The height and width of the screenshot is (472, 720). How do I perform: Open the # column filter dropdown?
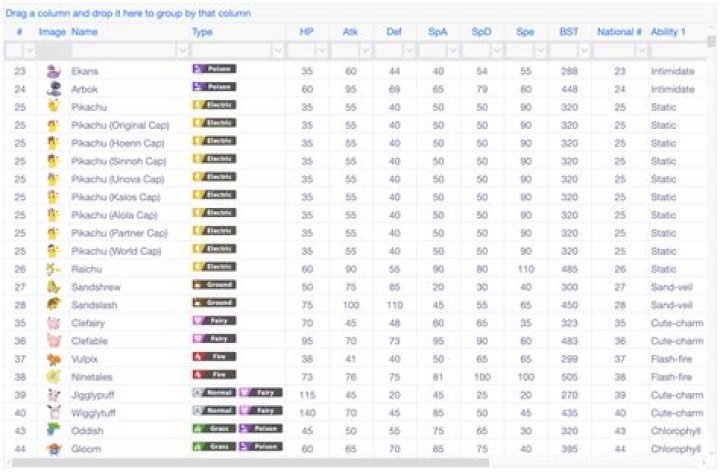[29, 50]
